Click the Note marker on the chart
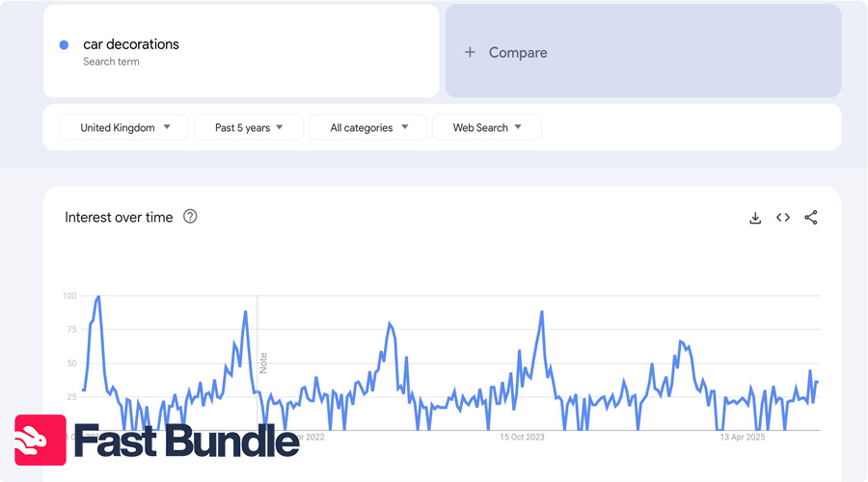868x482 pixels. (263, 362)
